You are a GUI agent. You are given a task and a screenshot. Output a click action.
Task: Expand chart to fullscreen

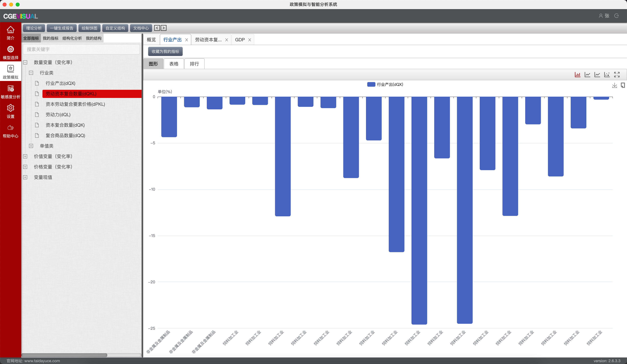617,74
